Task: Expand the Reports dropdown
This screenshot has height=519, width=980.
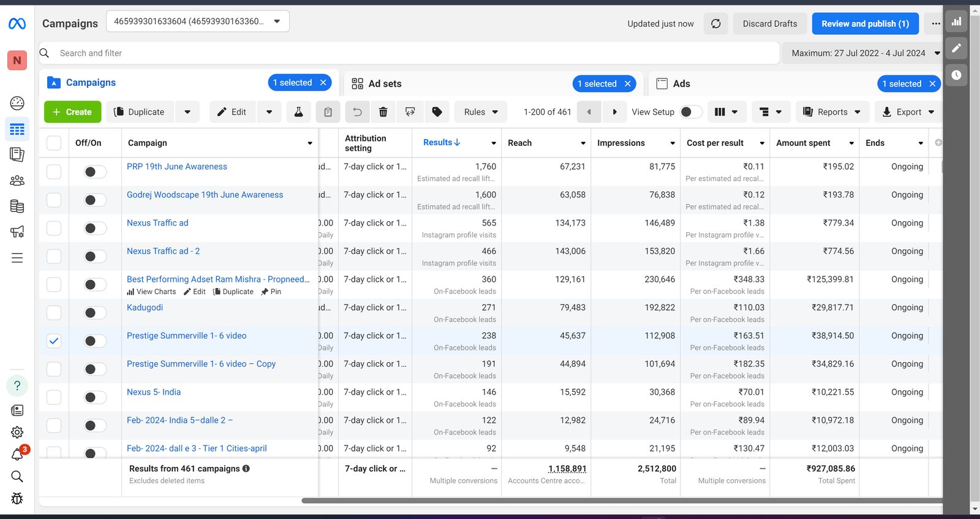Action: click(832, 112)
